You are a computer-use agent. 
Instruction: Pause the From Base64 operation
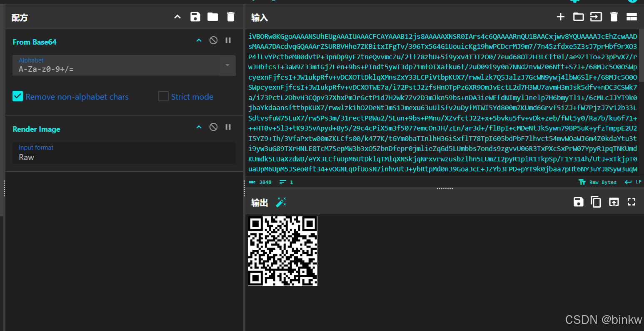coord(228,40)
